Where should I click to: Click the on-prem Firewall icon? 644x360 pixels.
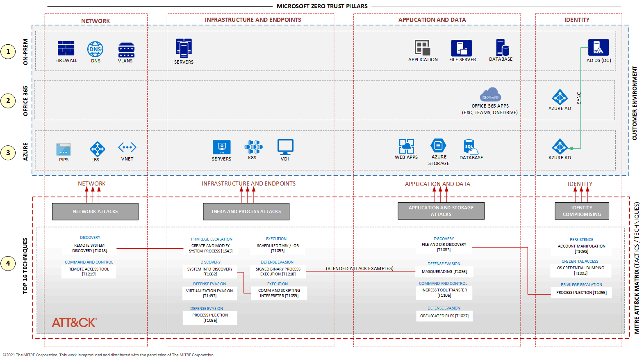click(66, 48)
